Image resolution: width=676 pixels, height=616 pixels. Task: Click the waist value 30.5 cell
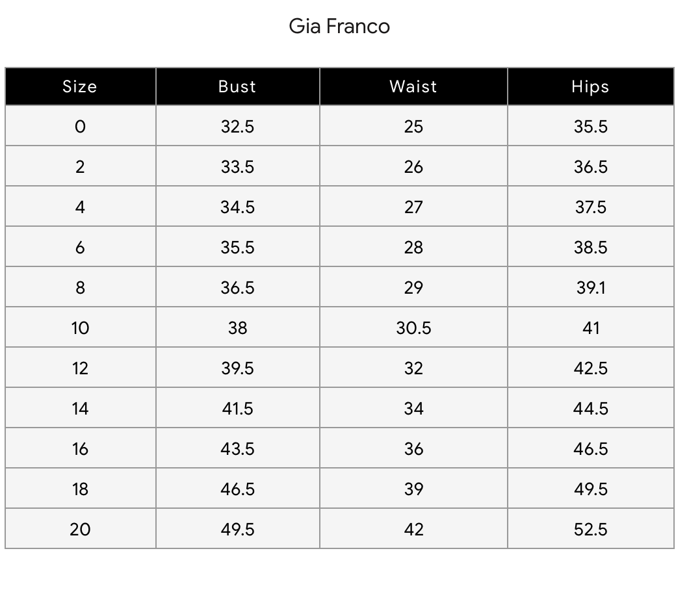point(413,327)
